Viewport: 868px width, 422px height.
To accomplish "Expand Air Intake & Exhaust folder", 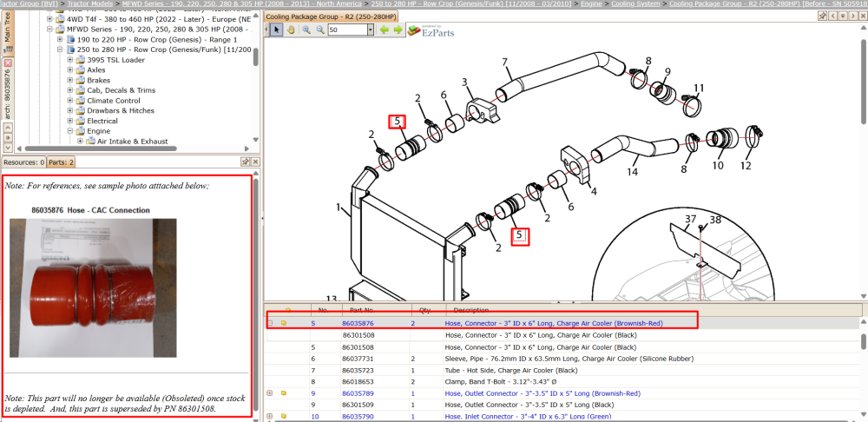I will (80, 142).
